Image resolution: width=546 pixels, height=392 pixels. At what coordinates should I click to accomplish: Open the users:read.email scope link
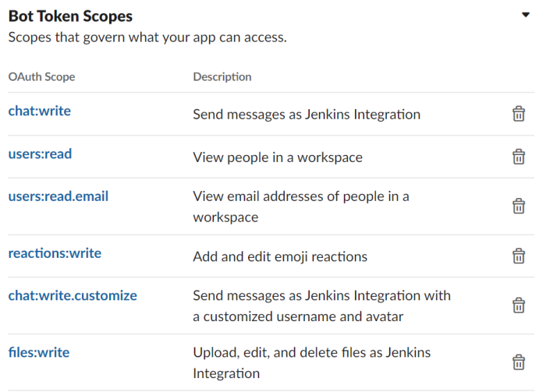point(58,196)
